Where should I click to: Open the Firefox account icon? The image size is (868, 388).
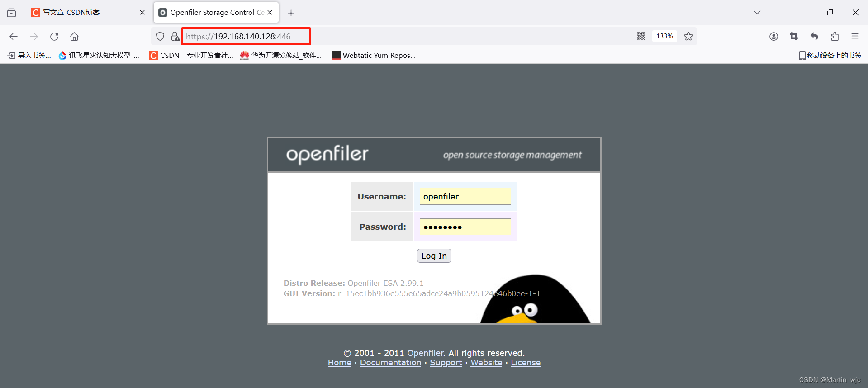(x=773, y=36)
